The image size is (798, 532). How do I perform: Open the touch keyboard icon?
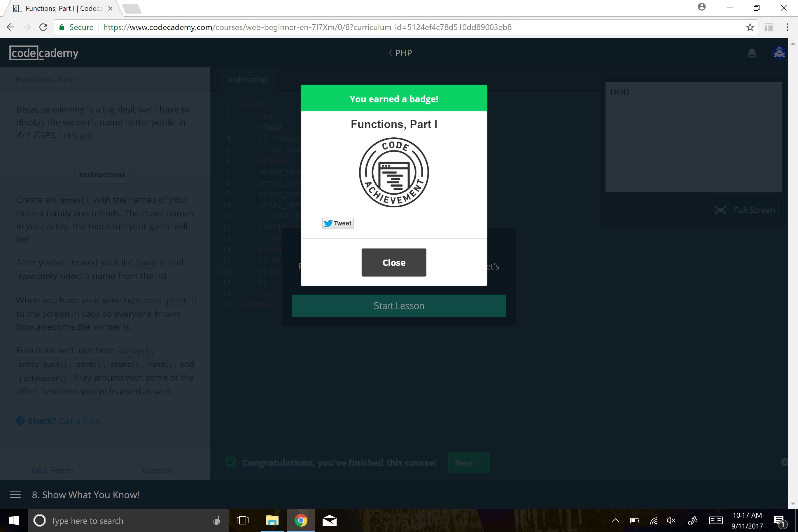(x=715, y=520)
